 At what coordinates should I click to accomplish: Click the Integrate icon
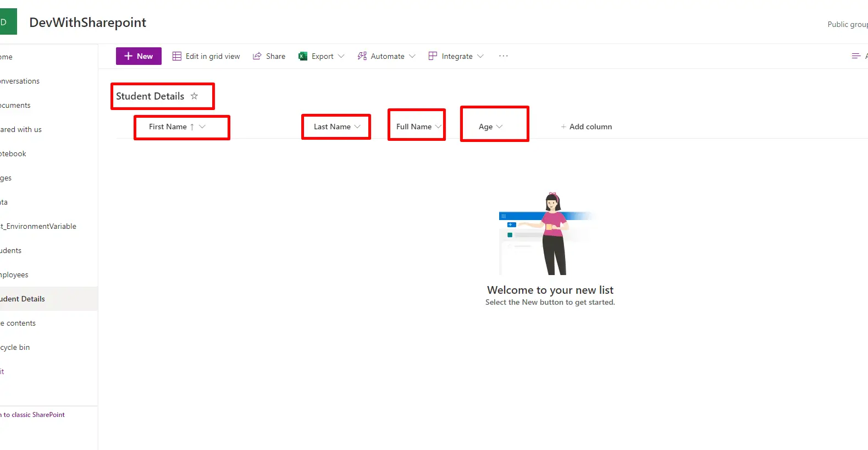[x=433, y=56]
